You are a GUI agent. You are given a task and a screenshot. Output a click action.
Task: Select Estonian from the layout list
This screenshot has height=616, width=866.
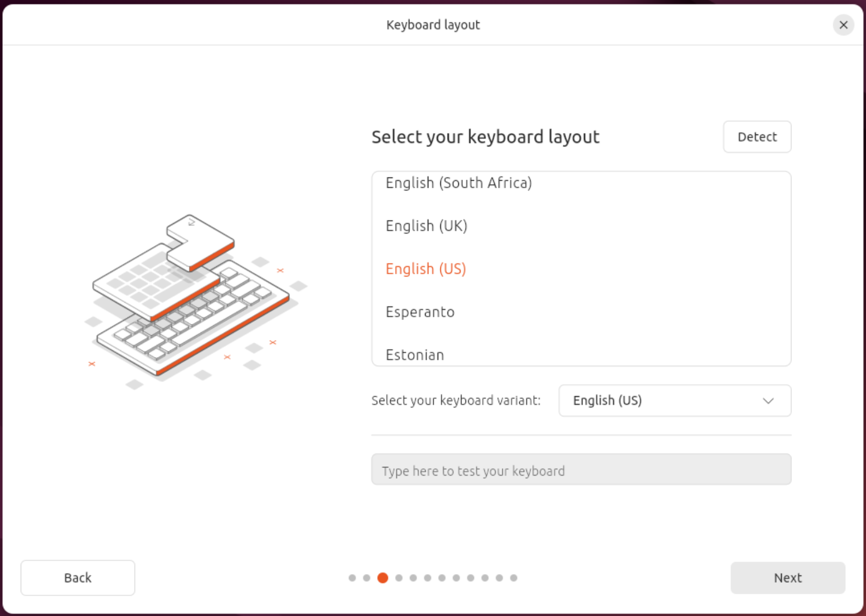(415, 355)
